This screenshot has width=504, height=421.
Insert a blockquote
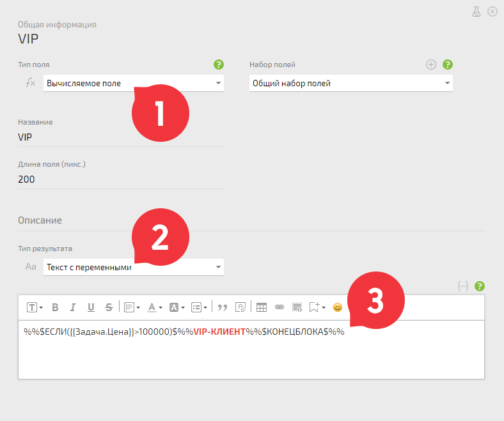(223, 307)
